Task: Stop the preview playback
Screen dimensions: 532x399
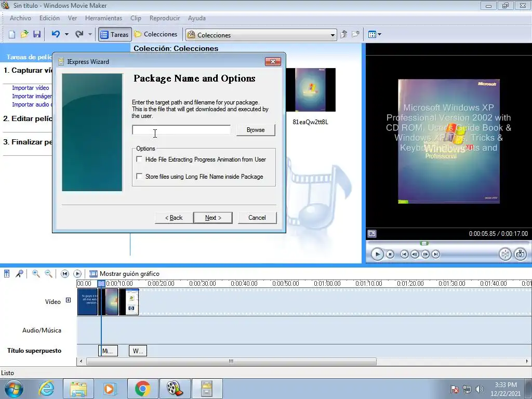Action: [x=390, y=254]
